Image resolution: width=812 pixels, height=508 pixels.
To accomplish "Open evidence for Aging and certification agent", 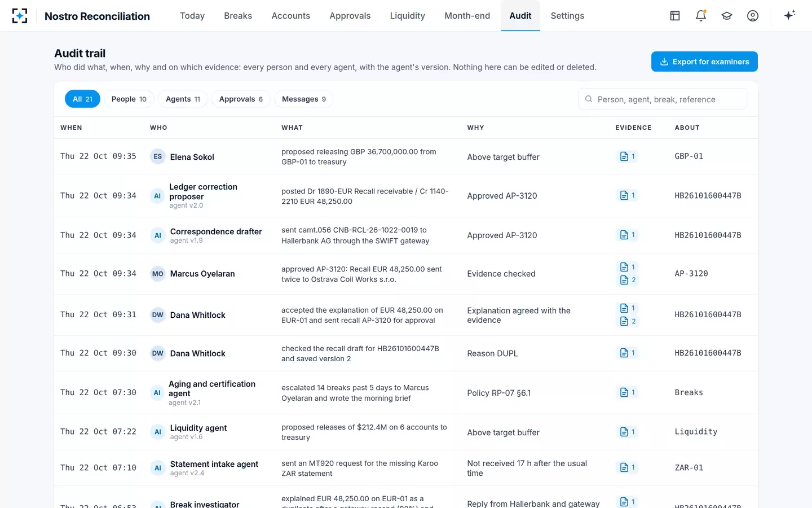I will (628, 392).
